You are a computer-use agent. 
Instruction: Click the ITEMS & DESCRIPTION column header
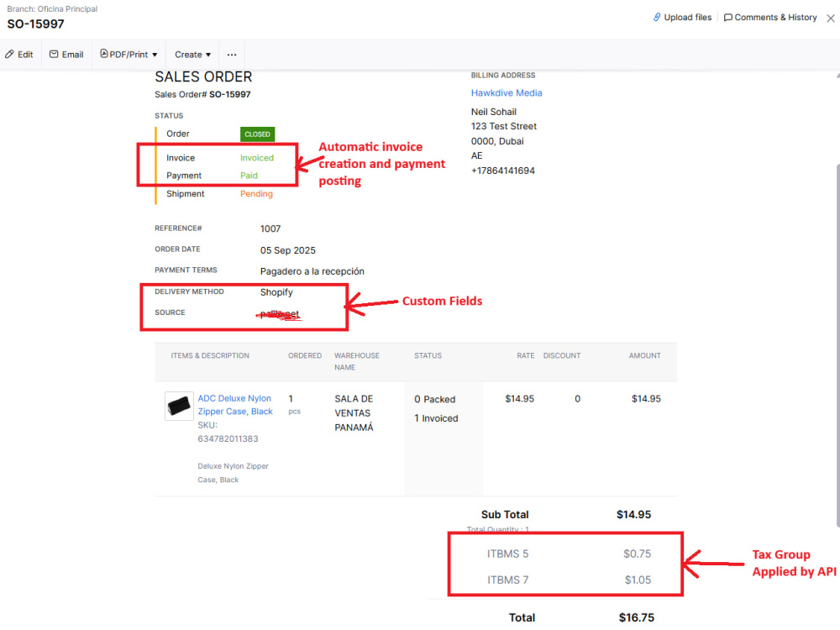210,355
